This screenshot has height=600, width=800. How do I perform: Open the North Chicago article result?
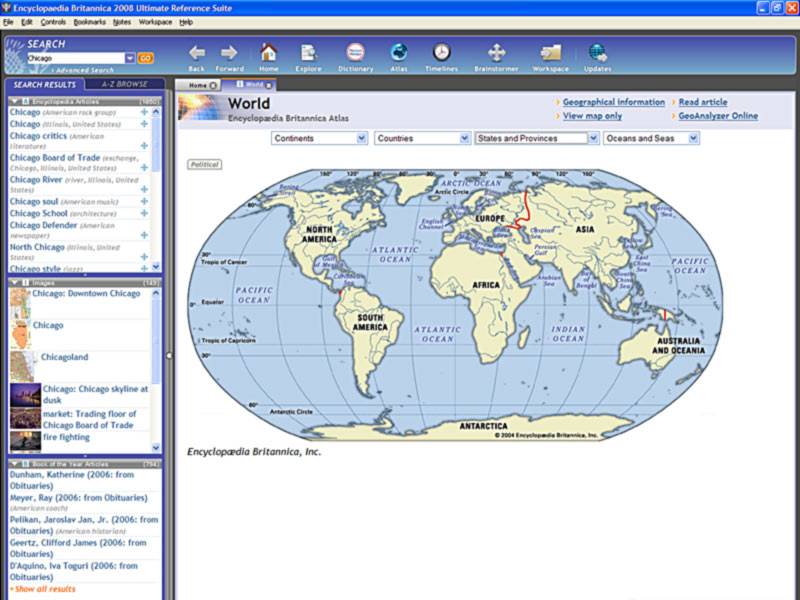pyautogui.click(x=37, y=247)
